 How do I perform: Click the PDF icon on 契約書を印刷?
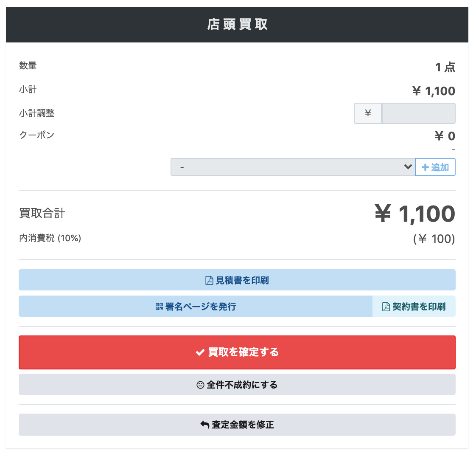tap(386, 307)
